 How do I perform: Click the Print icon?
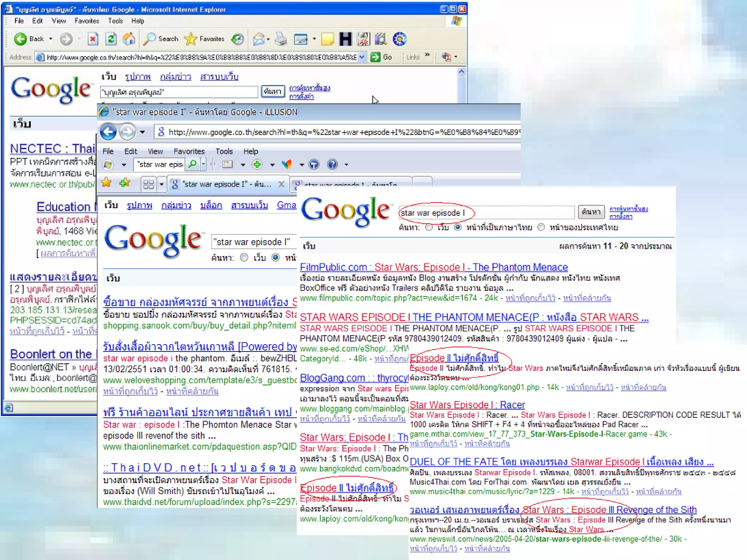click(x=280, y=39)
